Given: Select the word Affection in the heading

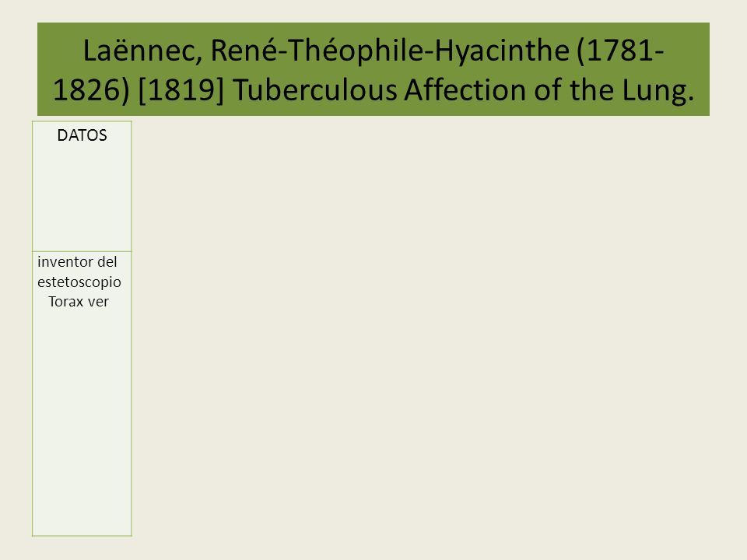Looking at the screenshot, I should click(x=465, y=90).
